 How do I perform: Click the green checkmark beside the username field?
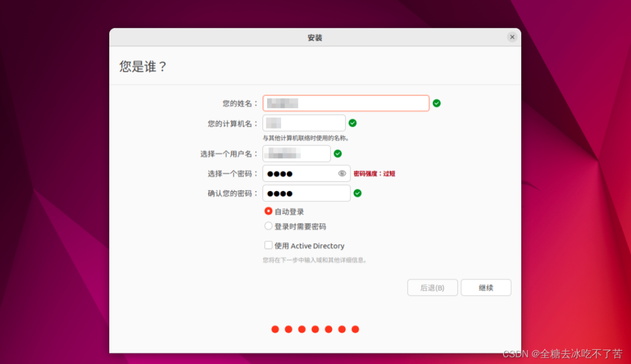pyautogui.click(x=338, y=154)
